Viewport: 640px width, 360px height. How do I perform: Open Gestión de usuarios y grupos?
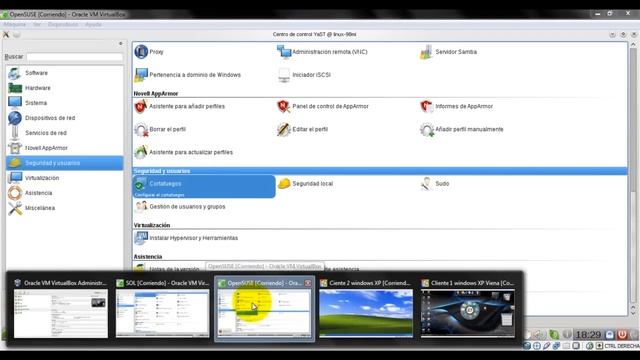click(180, 207)
